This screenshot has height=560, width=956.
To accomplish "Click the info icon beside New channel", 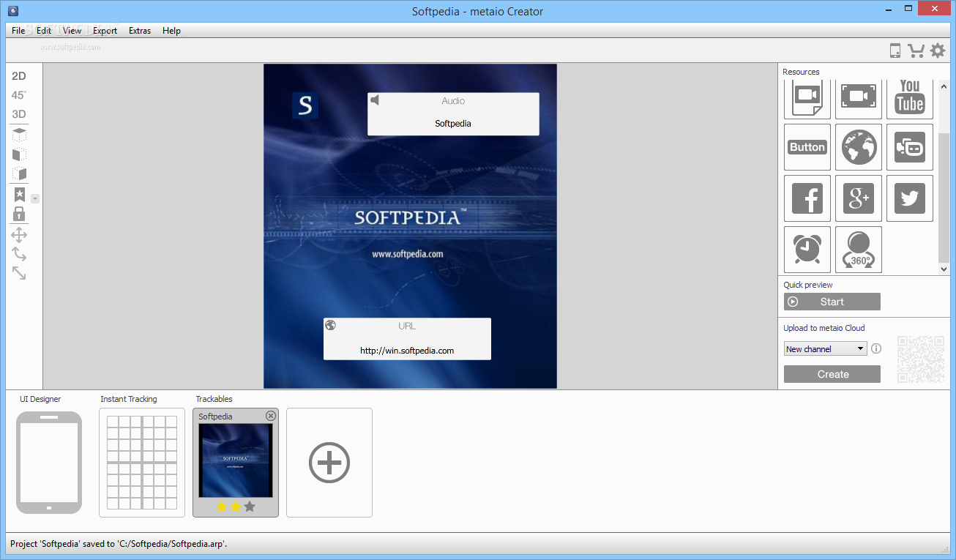I will [x=876, y=349].
